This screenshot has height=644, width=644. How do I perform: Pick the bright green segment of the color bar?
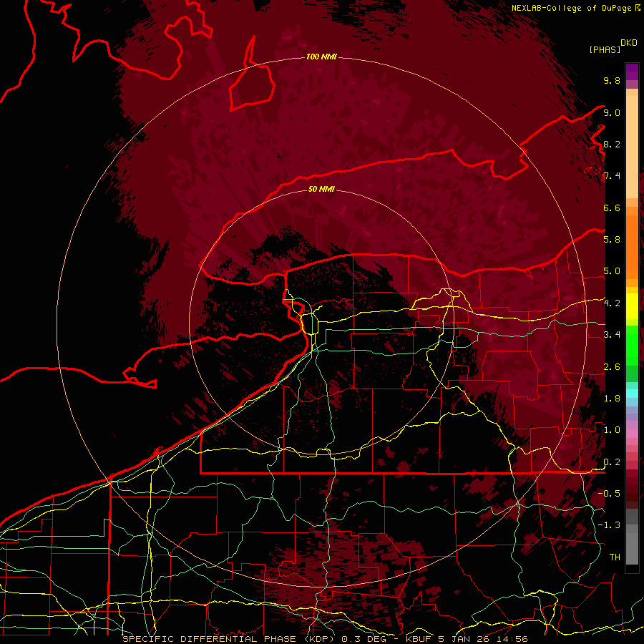point(632,344)
